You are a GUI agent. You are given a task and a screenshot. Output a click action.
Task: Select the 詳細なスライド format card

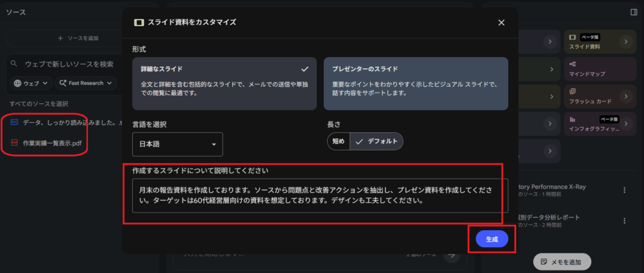[225, 83]
